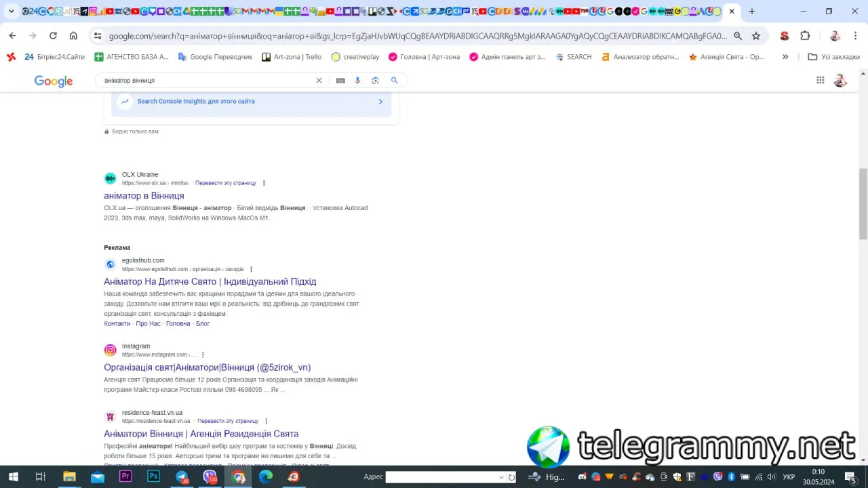868x488 pixels.
Task: Start a voice search with the microphone
Action: click(x=357, y=81)
